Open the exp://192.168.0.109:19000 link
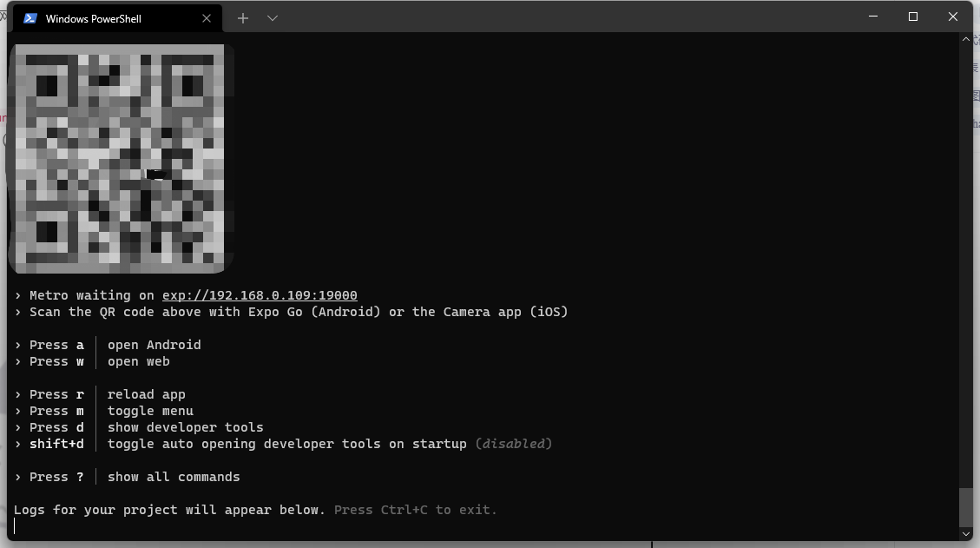The height and width of the screenshot is (548, 980). point(260,295)
